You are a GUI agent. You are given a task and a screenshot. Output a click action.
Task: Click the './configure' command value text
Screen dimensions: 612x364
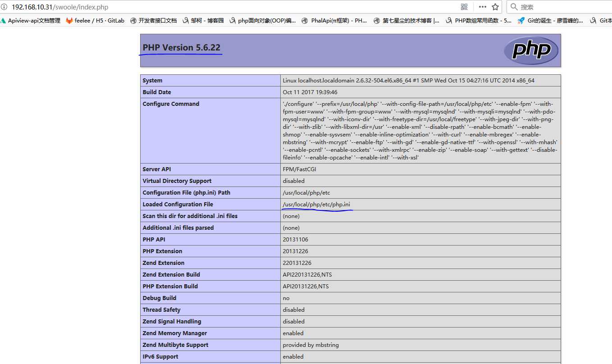tap(420, 131)
